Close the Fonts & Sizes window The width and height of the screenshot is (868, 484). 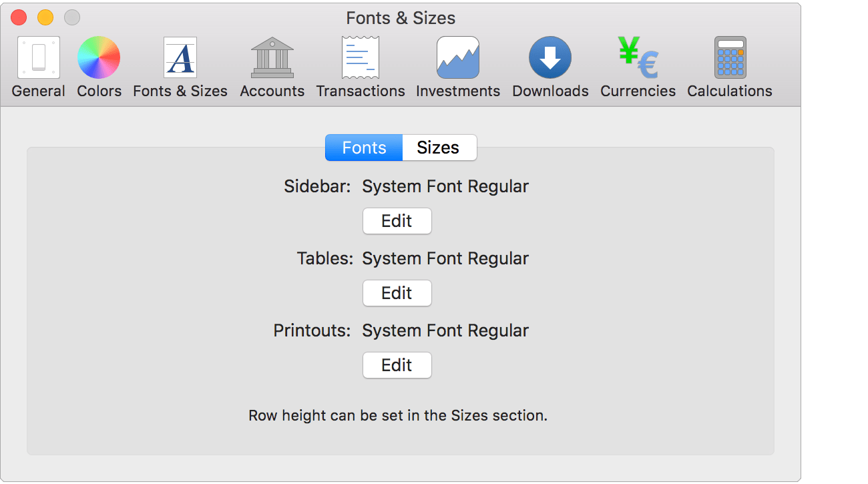click(x=18, y=17)
